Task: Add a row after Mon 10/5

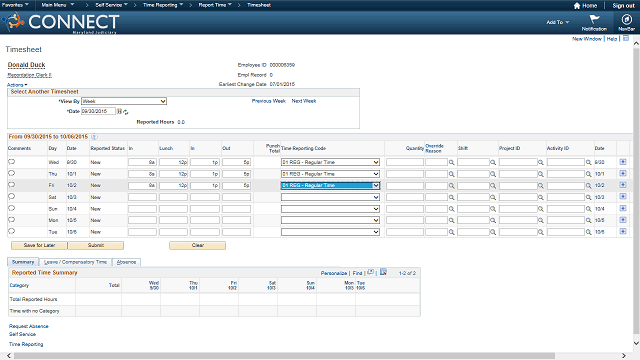Action: [x=623, y=220]
